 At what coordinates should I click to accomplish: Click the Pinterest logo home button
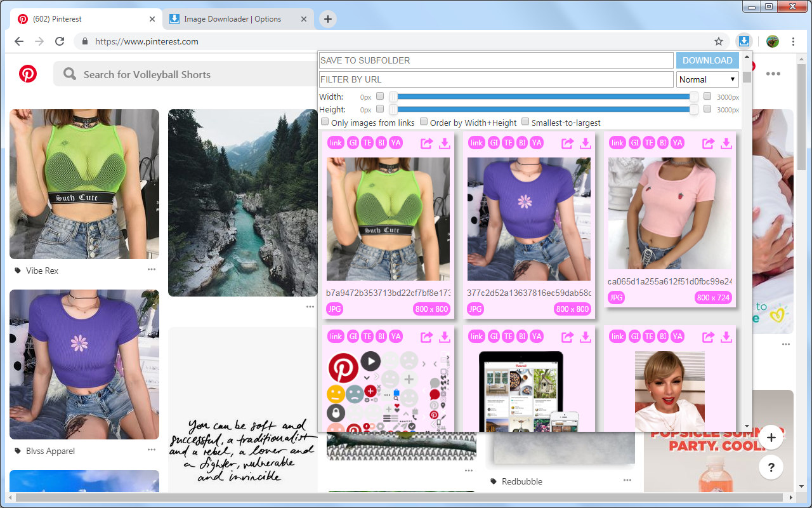(28, 74)
